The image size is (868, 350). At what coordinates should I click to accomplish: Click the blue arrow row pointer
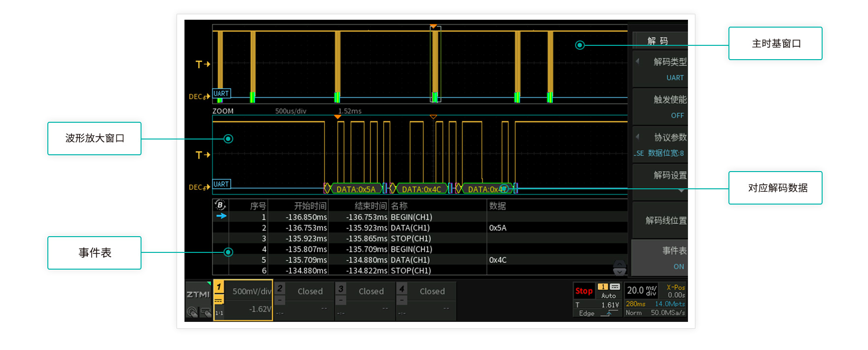[221, 216]
